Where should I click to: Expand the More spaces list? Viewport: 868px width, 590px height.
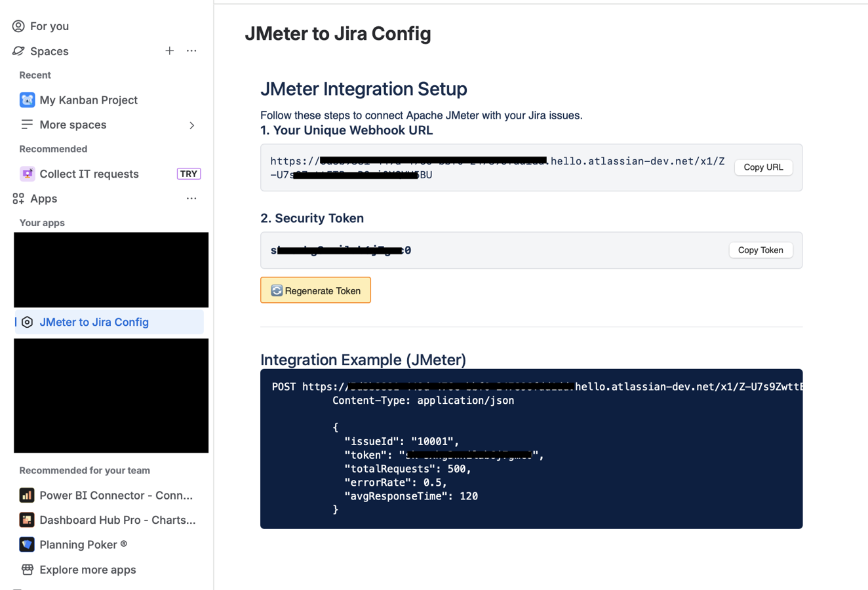click(x=191, y=125)
